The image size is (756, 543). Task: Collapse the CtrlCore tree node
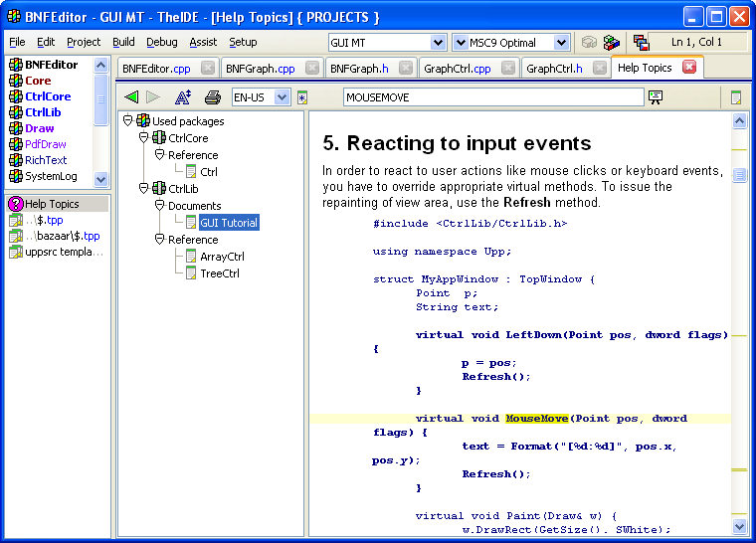(x=143, y=138)
